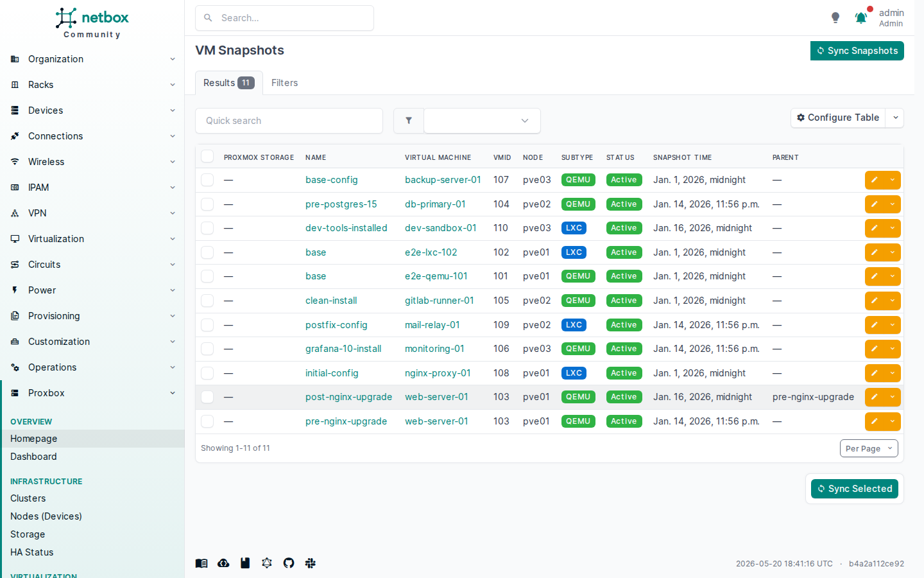Viewport: 924px width, 578px height.
Task: Open the documentation book icon in footer
Action: (201, 563)
